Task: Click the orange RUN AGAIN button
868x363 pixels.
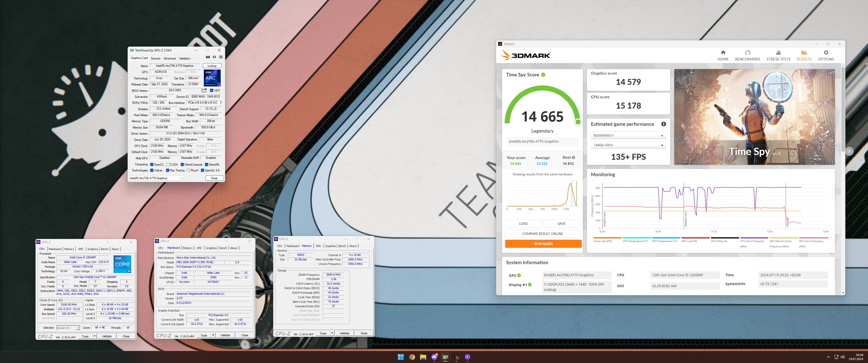Action: coord(543,244)
